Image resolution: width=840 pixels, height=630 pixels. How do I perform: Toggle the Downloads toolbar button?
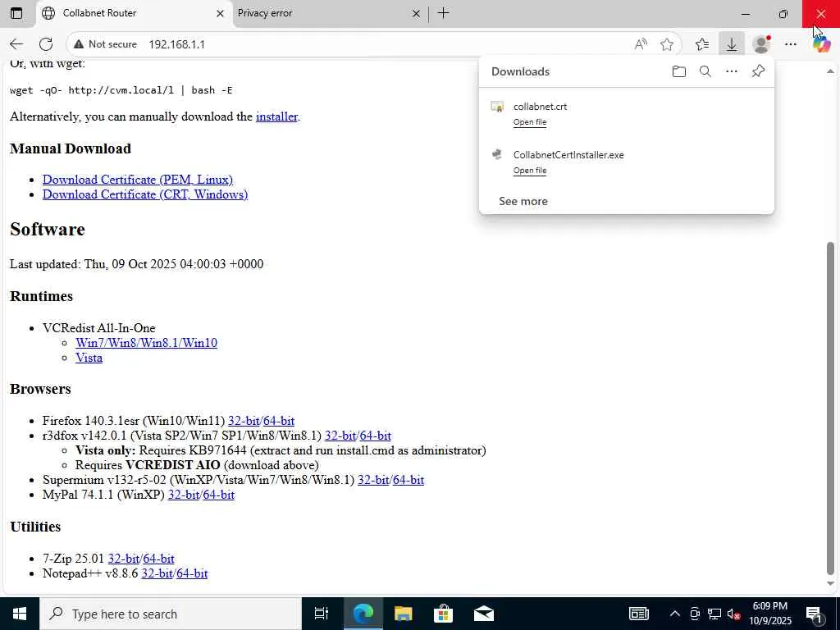click(x=731, y=44)
